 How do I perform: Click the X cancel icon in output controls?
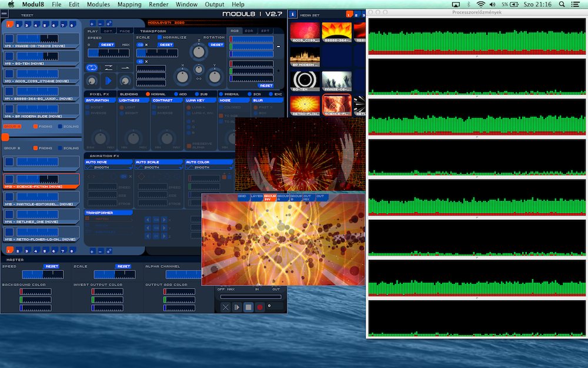pos(225,307)
